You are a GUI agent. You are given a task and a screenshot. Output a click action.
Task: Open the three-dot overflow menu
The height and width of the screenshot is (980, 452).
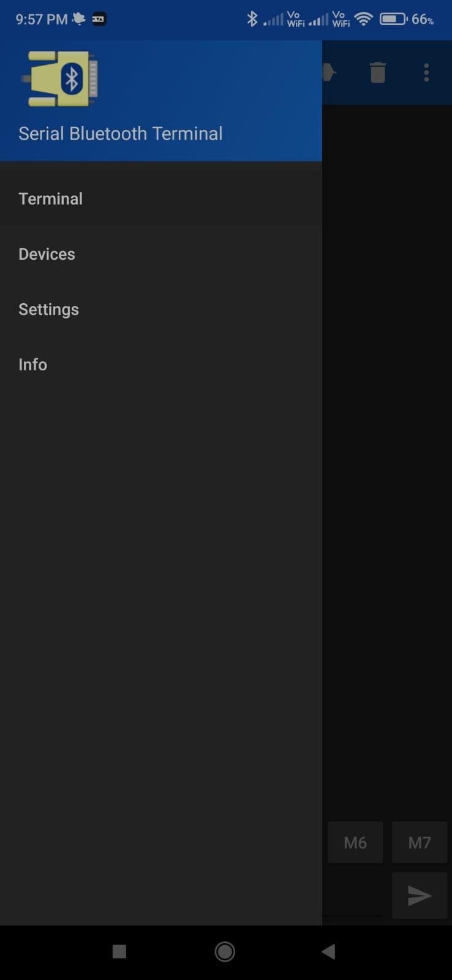(426, 72)
